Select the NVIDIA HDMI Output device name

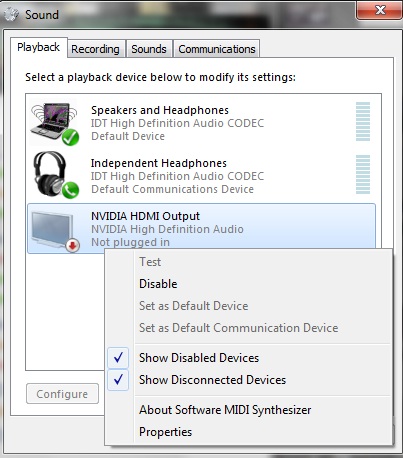pos(145,216)
